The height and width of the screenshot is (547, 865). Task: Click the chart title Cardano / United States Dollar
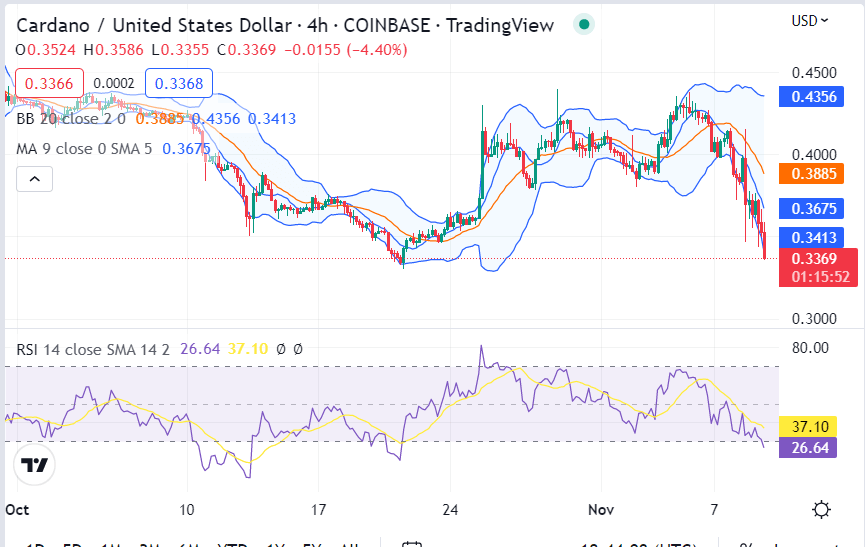click(x=154, y=25)
